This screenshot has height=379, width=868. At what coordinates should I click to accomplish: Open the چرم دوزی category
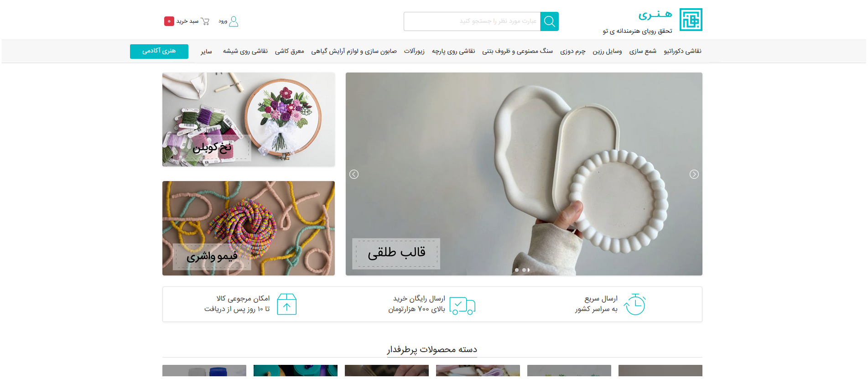coord(572,52)
